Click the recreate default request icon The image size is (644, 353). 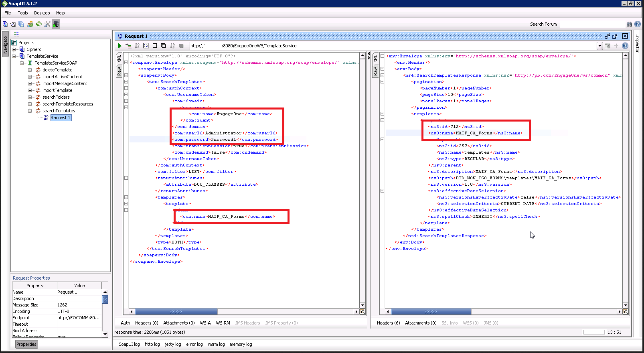(146, 46)
